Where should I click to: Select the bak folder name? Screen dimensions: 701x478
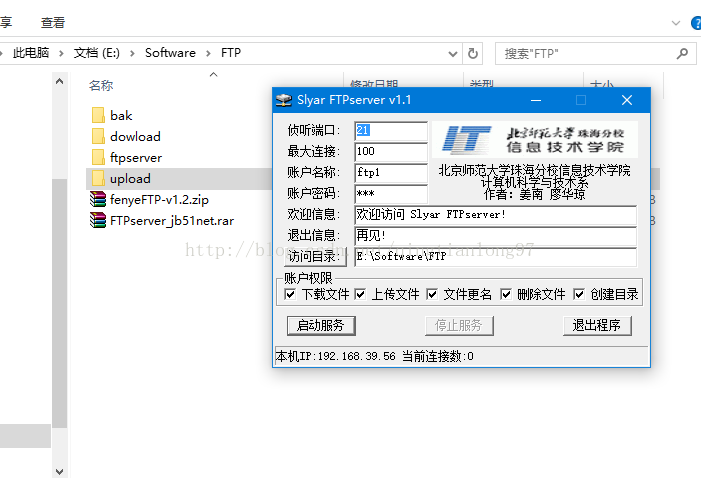(x=121, y=115)
